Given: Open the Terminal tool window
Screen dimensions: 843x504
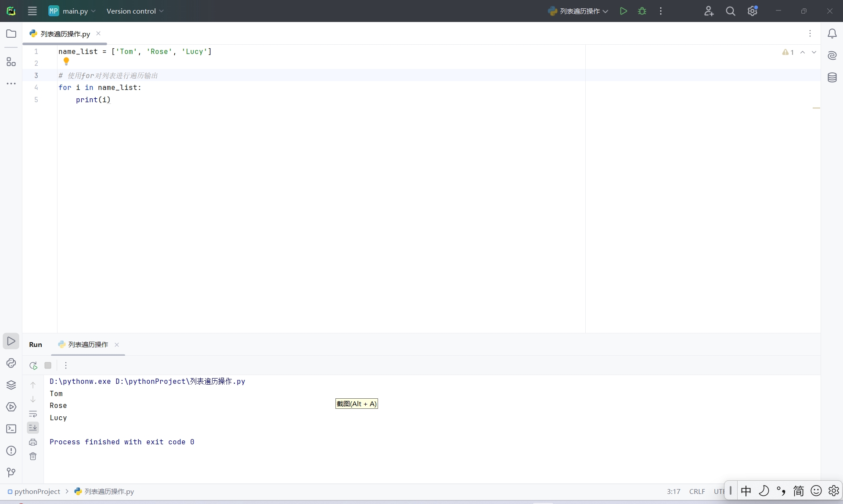Looking at the screenshot, I should (x=11, y=429).
